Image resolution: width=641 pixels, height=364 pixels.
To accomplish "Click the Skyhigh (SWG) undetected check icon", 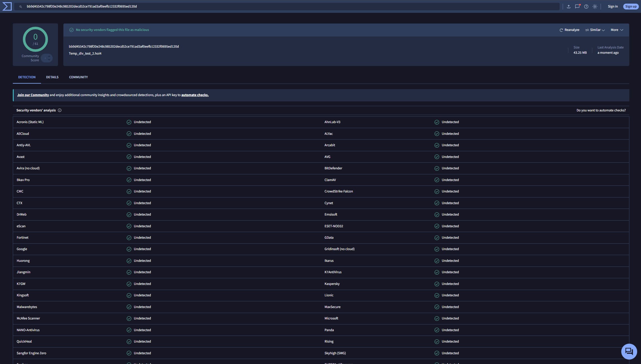I will coord(437,353).
